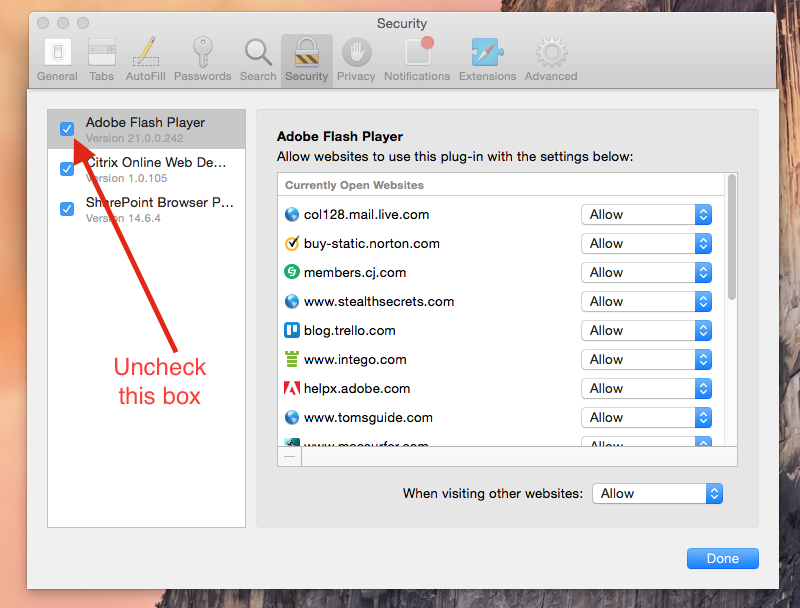Select the www.intego.com website text

tap(355, 360)
